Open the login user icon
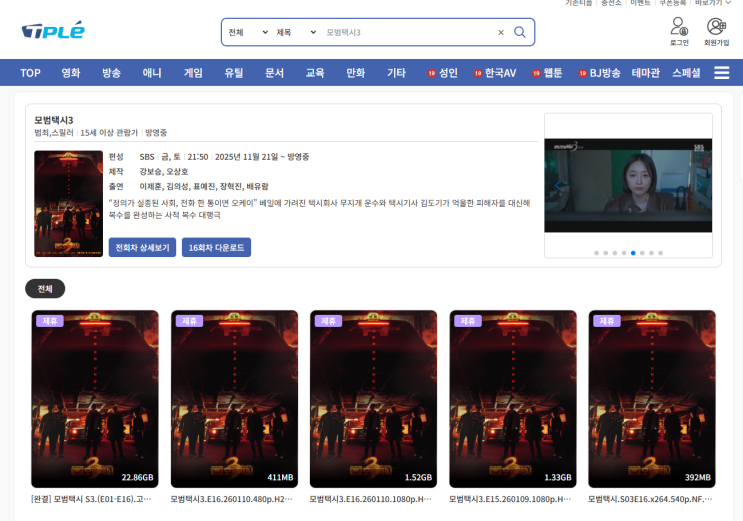The height and width of the screenshot is (521, 743). (x=679, y=26)
